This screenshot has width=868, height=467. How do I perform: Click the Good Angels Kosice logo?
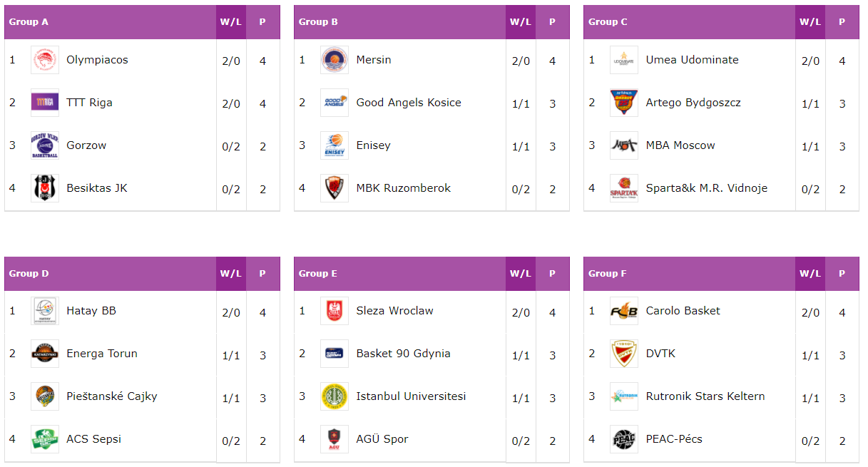335,103
